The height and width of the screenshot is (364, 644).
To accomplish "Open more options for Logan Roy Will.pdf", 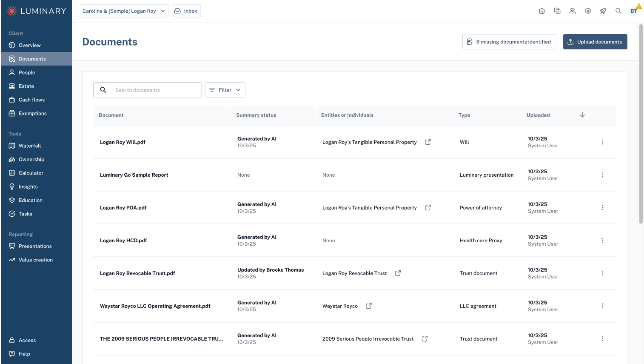I will 603,142.
